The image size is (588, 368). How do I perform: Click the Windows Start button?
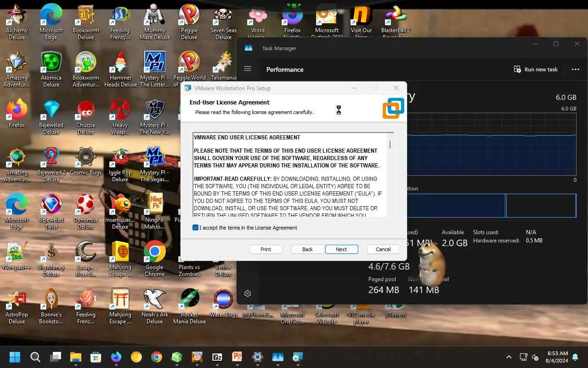[15, 357]
